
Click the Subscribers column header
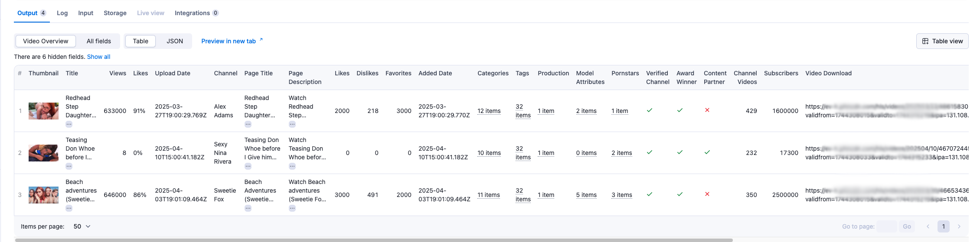pos(781,73)
